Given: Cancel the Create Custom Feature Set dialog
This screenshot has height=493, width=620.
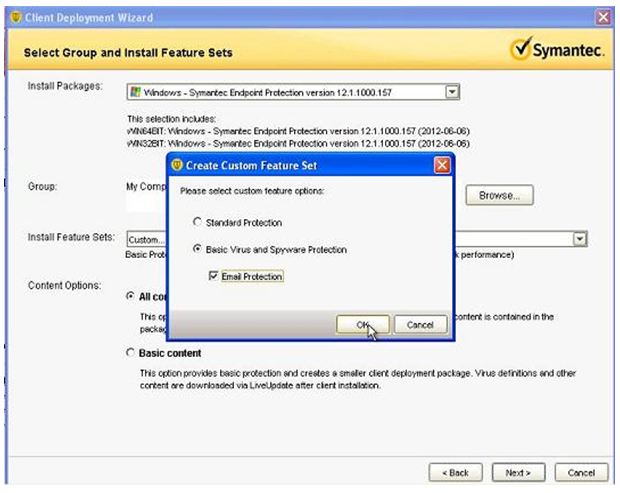Looking at the screenshot, I should pyautogui.click(x=420, y=324).
